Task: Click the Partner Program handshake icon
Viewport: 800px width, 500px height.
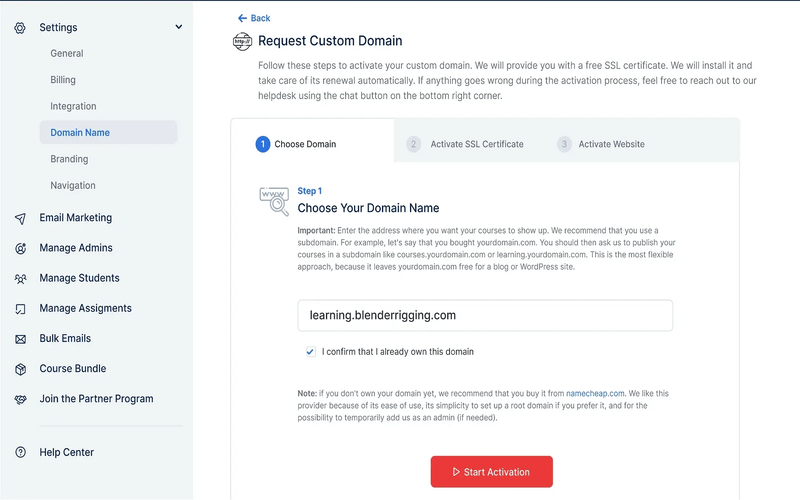Action: coord(20,399)
